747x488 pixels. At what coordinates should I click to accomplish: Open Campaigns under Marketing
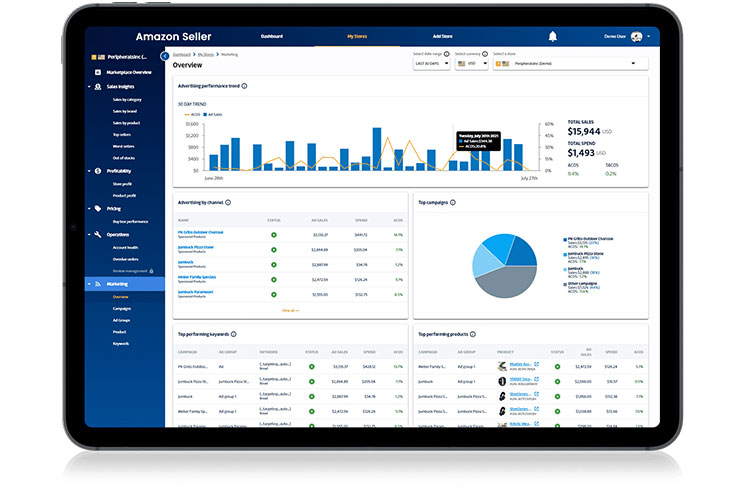[x=122, y=308]
